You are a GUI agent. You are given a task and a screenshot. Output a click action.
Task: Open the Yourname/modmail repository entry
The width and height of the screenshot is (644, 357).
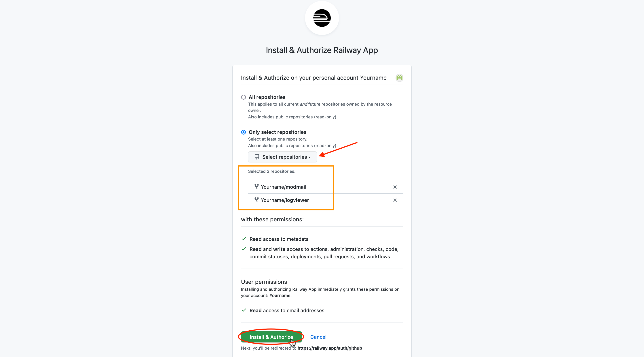pyautogui.click(x=284, y=187)
